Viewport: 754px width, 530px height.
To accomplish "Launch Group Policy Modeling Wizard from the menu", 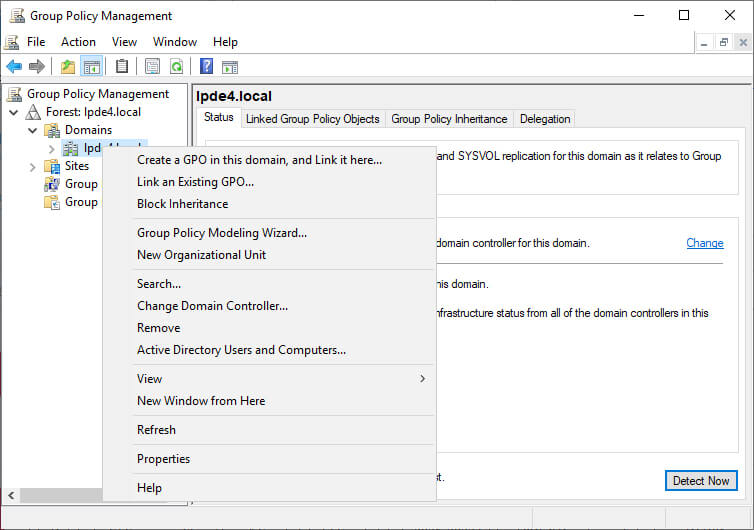I will point(270,233).
